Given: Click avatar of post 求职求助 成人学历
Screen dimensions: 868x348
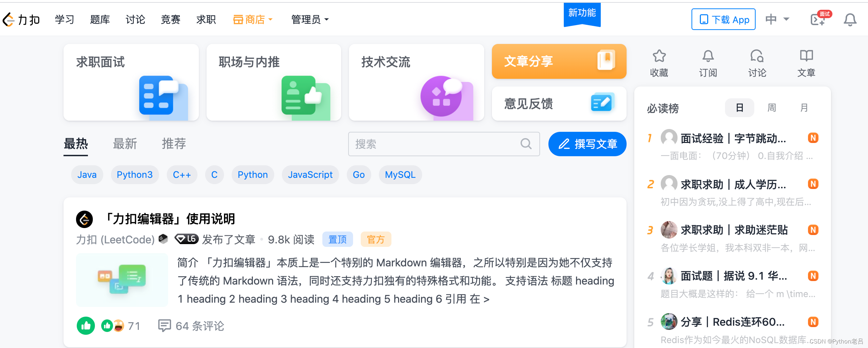Looking at the screenshot, I should pos(669,184).
